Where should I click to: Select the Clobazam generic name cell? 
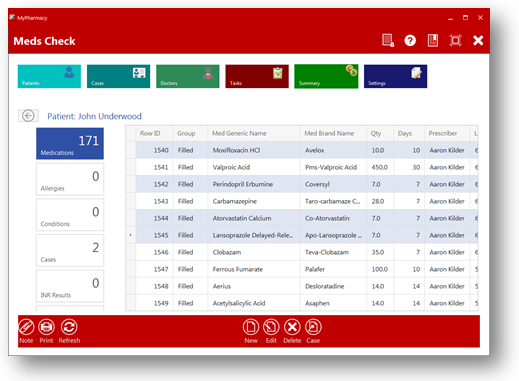[254, 252]
